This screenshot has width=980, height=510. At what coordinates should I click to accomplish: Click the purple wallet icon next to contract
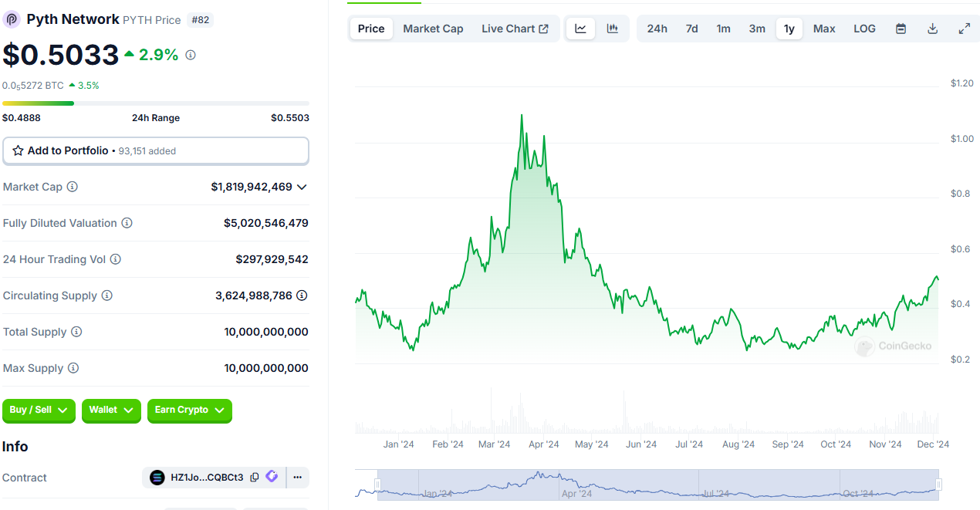272,477
